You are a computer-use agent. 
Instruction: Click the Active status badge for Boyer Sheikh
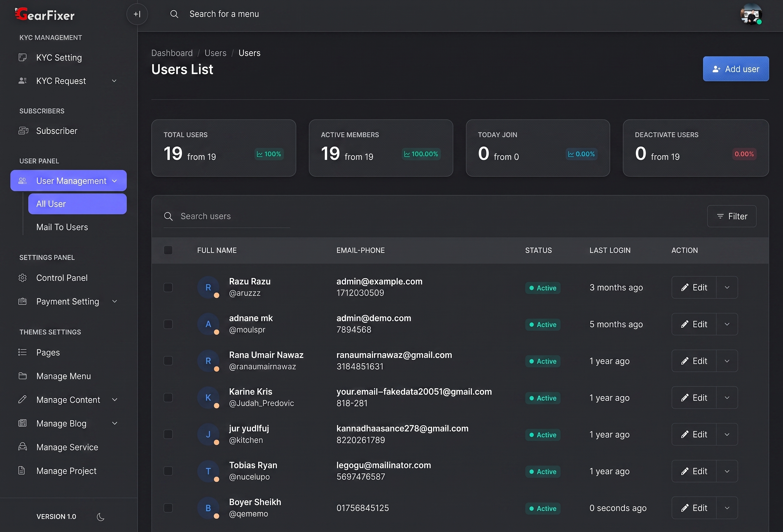point(543,508)
